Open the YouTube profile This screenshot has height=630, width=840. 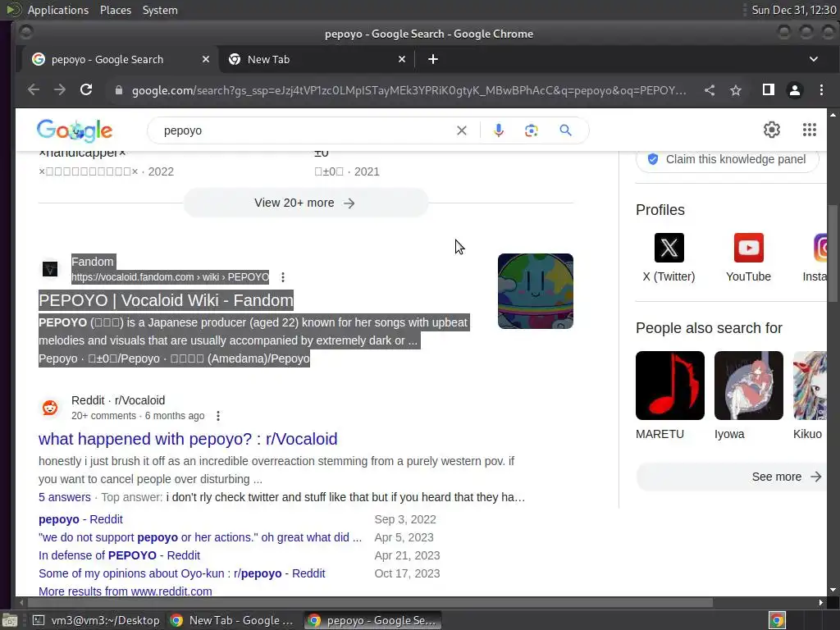(x=748, y=258)
